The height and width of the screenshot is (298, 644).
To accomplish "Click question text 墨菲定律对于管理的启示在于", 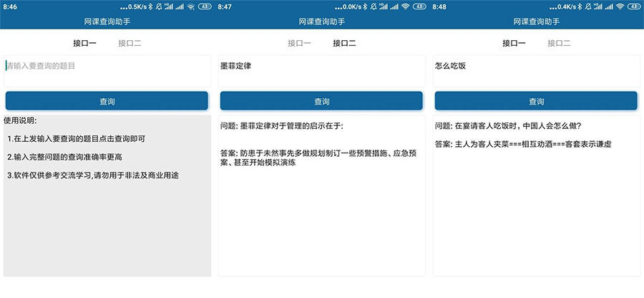I will pos(292,127).
